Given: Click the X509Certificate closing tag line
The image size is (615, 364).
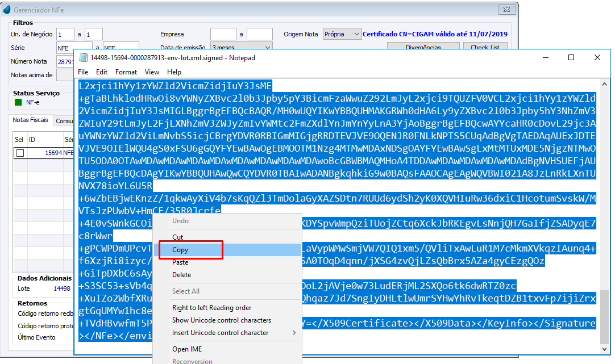Looking at the screenshot, I should click(448, 323).
